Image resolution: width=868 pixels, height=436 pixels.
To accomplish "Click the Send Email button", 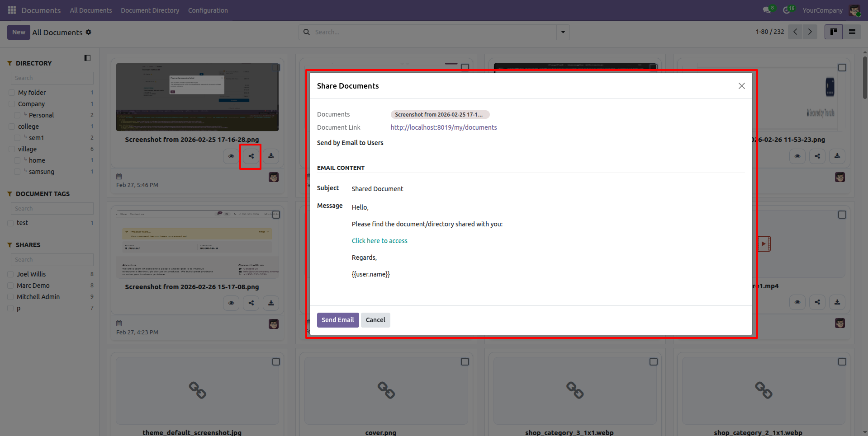I will tap(338, 320).
